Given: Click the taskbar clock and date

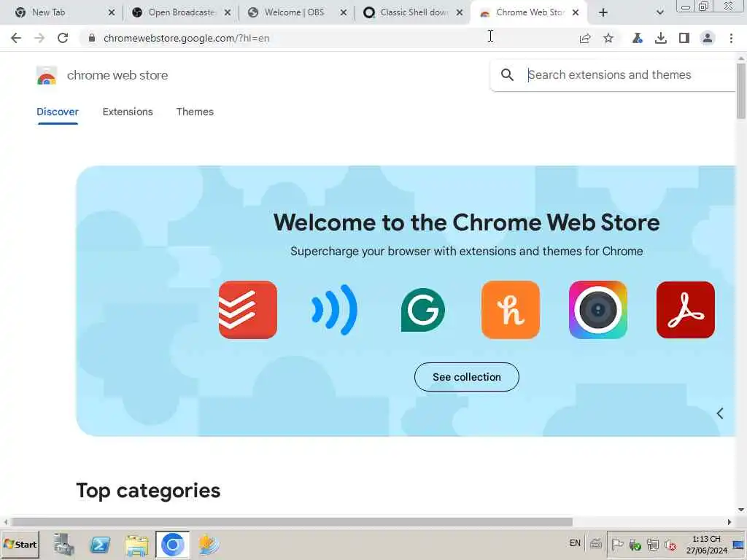Looking at the screenshot, I should point(706,544).
